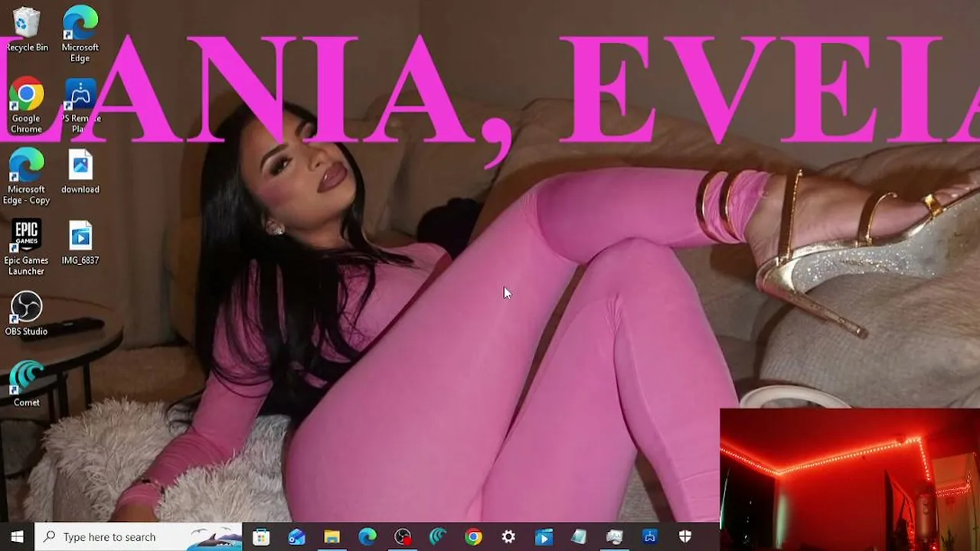Open the search highlights seagull illustration
The height and width of the screenshot is (551, 980).
[214, 537]
